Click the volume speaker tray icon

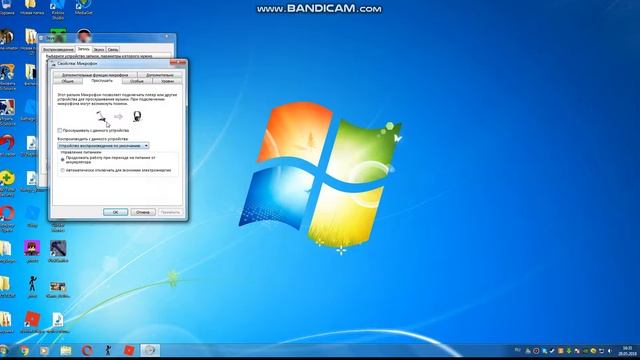click(x=609, y=351)
